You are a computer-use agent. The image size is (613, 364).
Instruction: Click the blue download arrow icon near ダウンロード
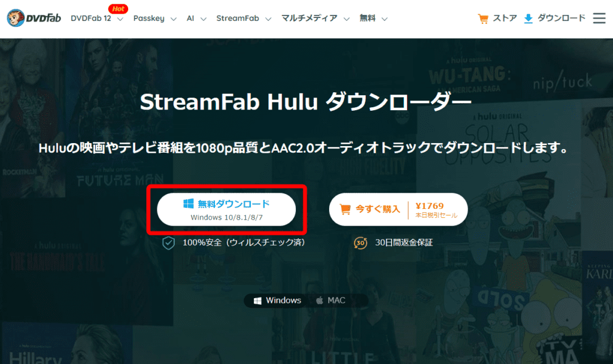click(528, 18)
